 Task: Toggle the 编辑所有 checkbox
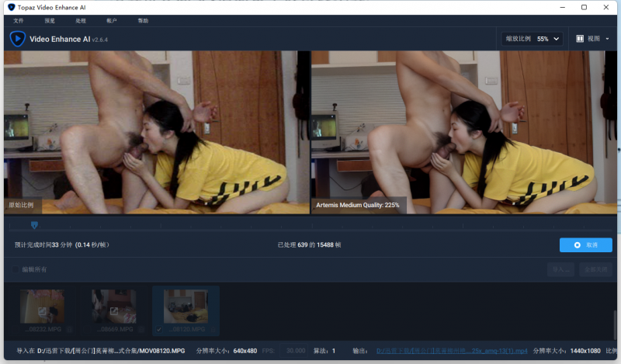coord(15,269)
